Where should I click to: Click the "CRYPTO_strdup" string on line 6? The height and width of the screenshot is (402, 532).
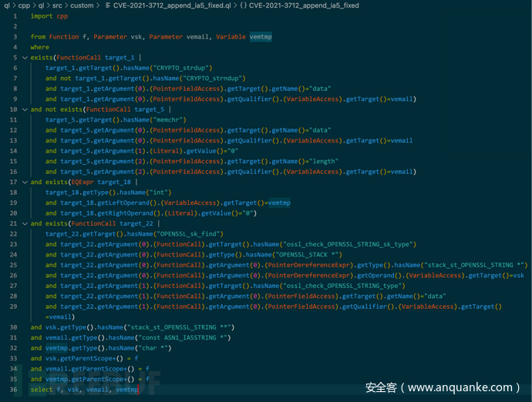[x=184, y=68]
